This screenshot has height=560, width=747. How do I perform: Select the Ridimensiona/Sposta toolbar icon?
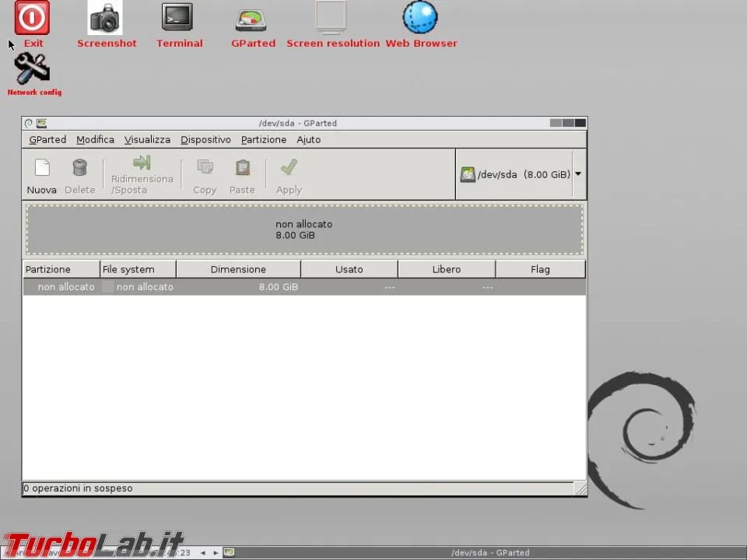click(142, 163)
